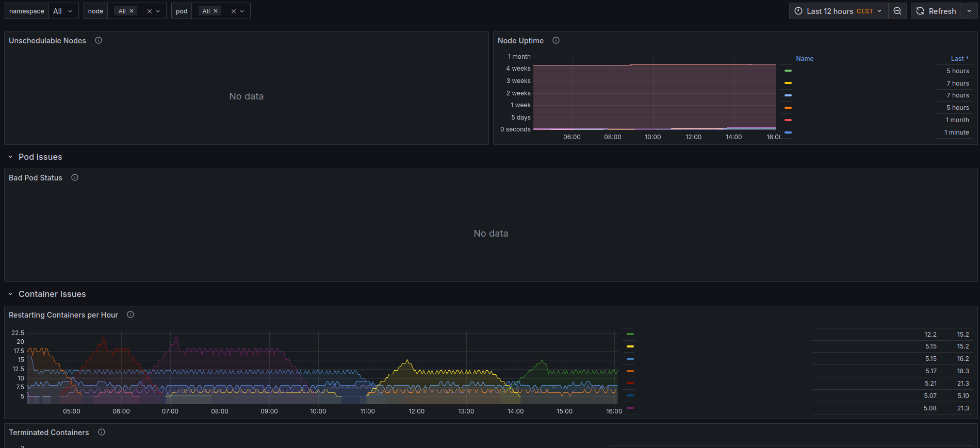Toggle the purple series in Restarting Containers legend
Viewport: 980px width, 448px height.
pos(630,408)
